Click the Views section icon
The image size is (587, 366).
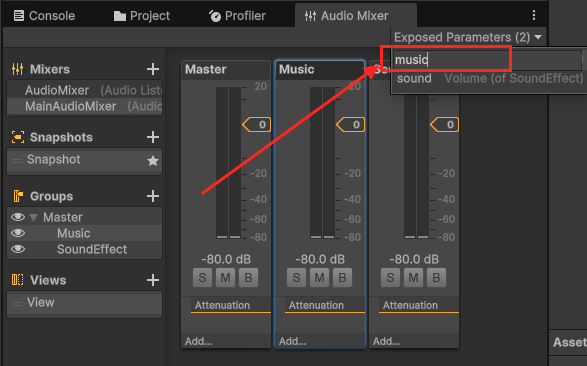click(x=18, y=280)
